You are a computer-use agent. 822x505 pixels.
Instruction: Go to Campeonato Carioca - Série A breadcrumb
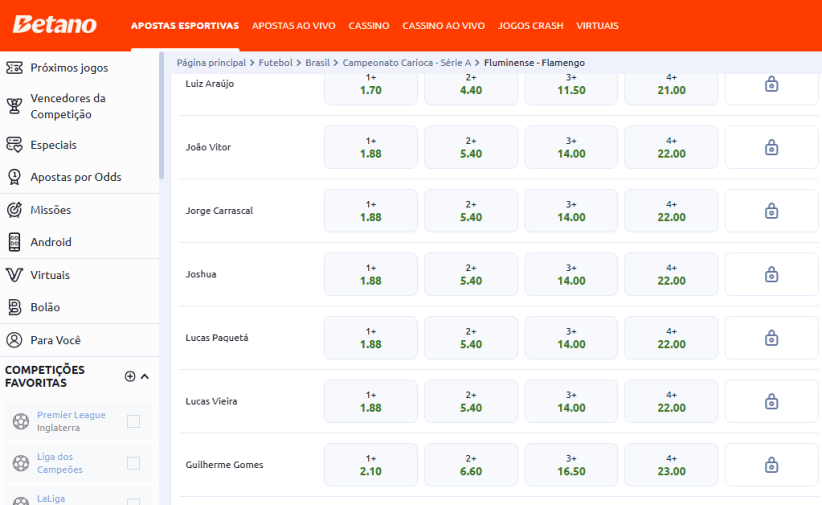pyautogui.click(x=407, y=63)
